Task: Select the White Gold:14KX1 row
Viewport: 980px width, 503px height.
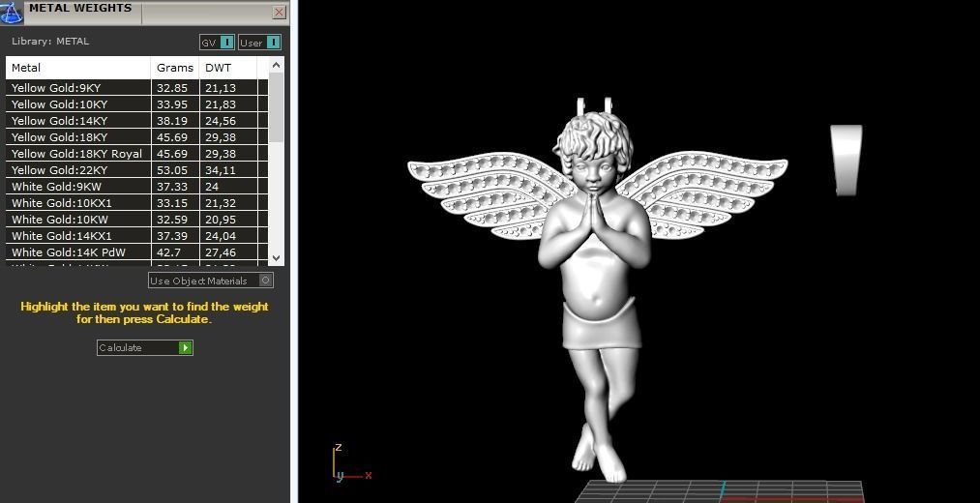Action: click(x=136, y=236)
